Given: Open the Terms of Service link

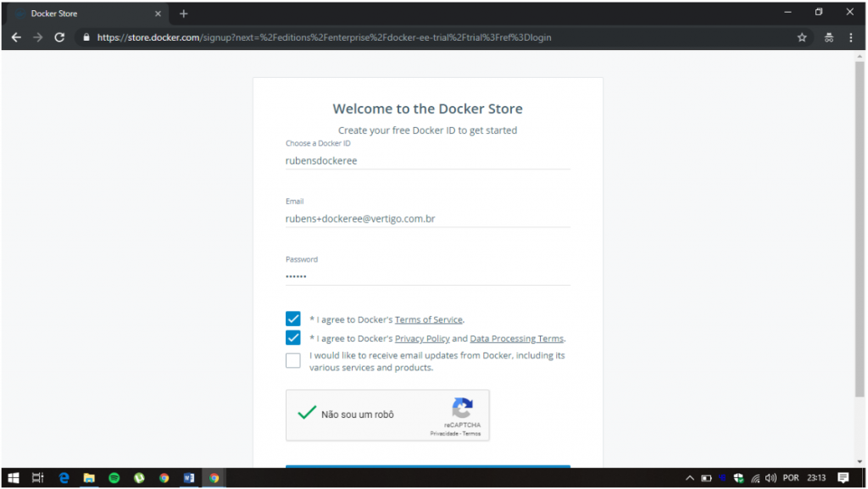Looking at the screenshot, I should point(428,320).
